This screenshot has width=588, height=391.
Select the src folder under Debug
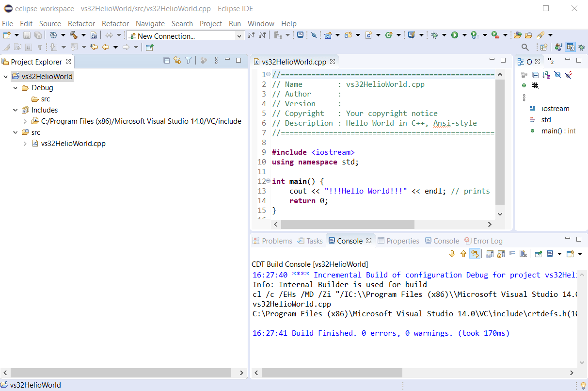[46, 99]
